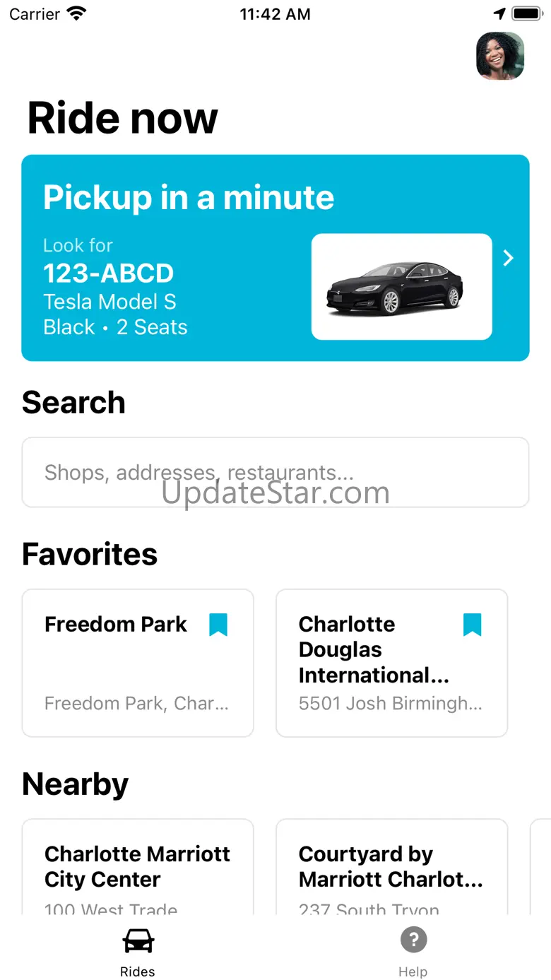Switch to the Help tab label

coord(413,972)
